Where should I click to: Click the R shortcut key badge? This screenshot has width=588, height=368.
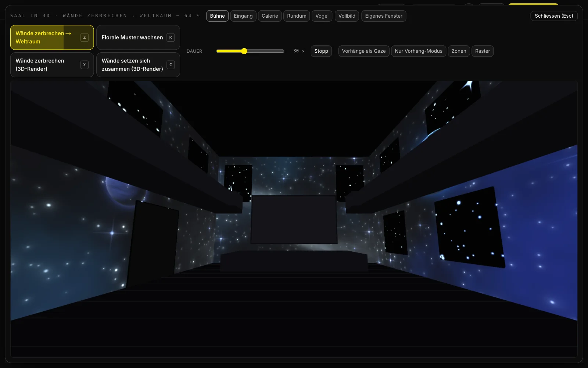[171, 38]
